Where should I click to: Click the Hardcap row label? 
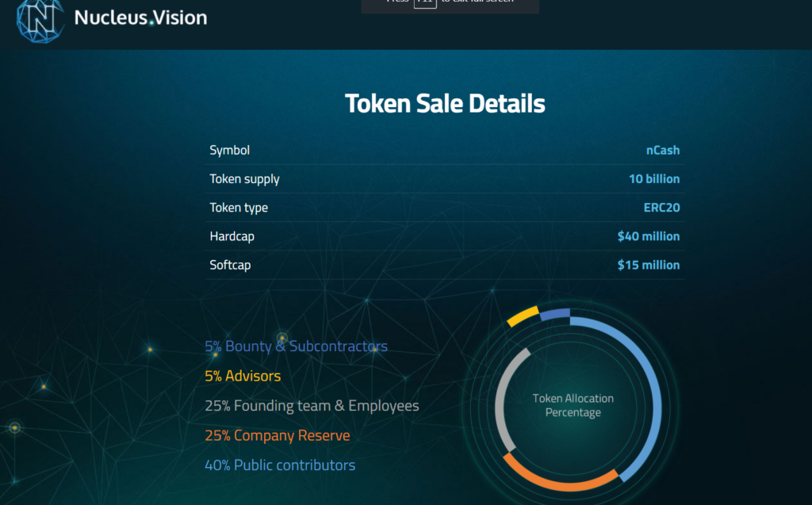click(232, 236)
